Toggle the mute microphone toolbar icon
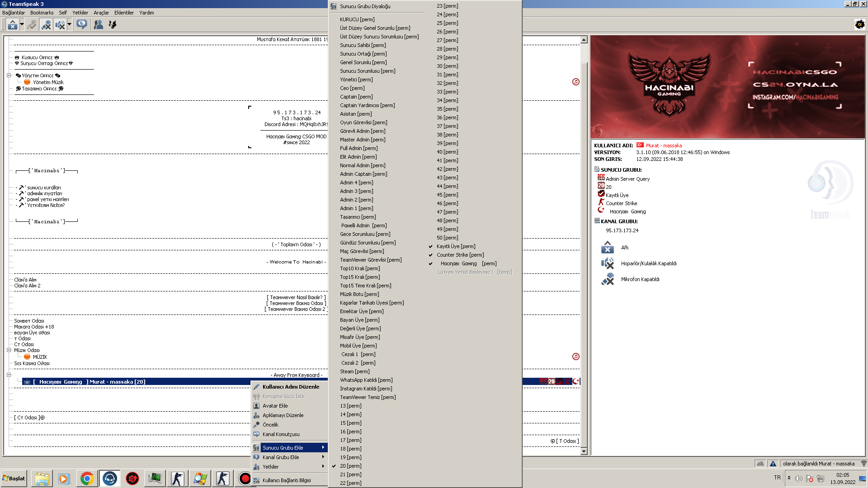The image size is (868, 488). [x=46, y=25]
